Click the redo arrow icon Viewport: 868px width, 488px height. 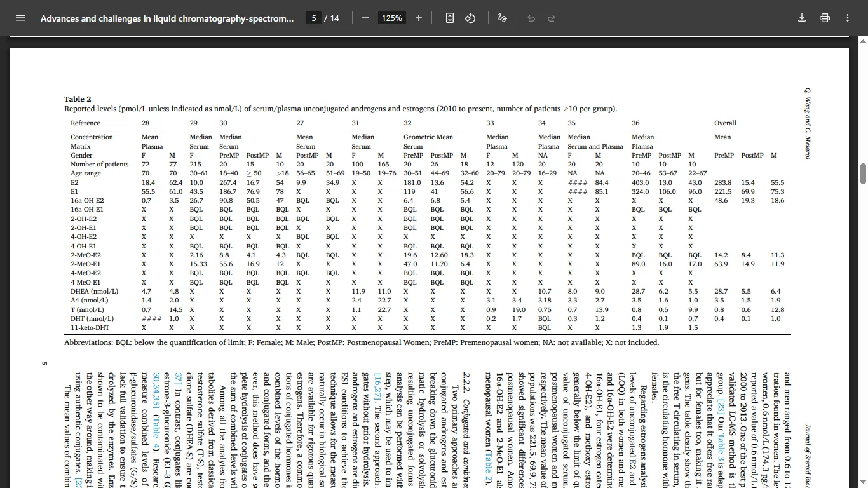click(x=552, y=18)
